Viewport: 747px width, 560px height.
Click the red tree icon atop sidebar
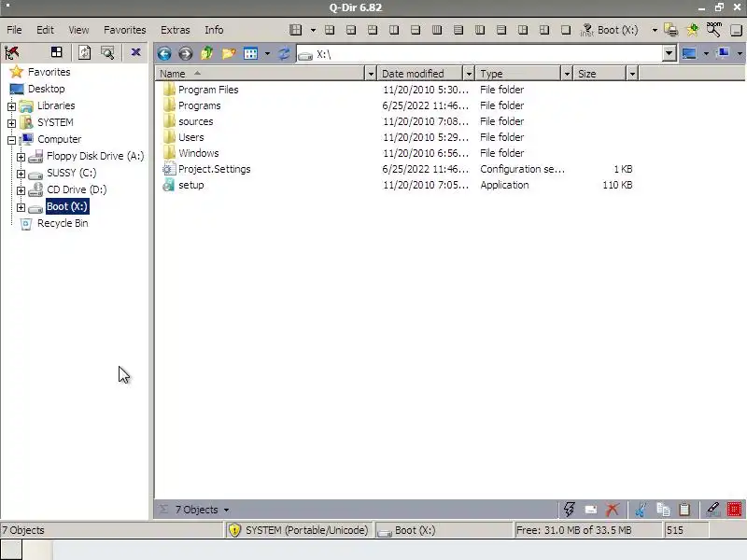point(12,52)
